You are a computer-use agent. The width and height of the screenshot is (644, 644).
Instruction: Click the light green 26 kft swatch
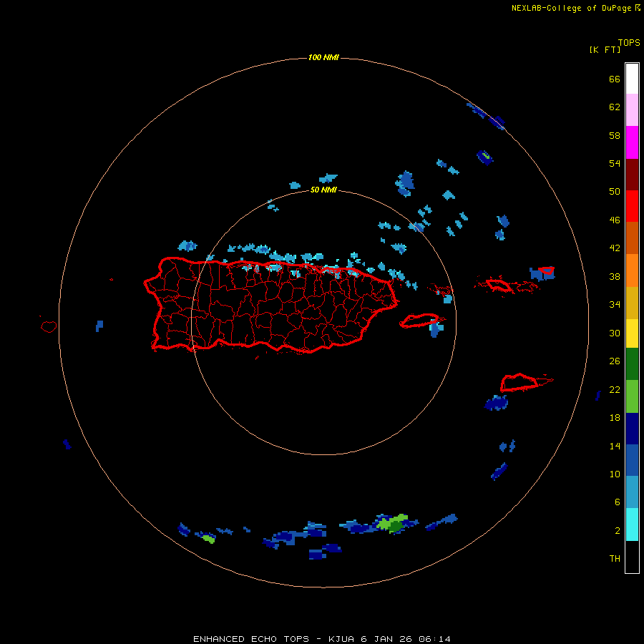point(632,396)
